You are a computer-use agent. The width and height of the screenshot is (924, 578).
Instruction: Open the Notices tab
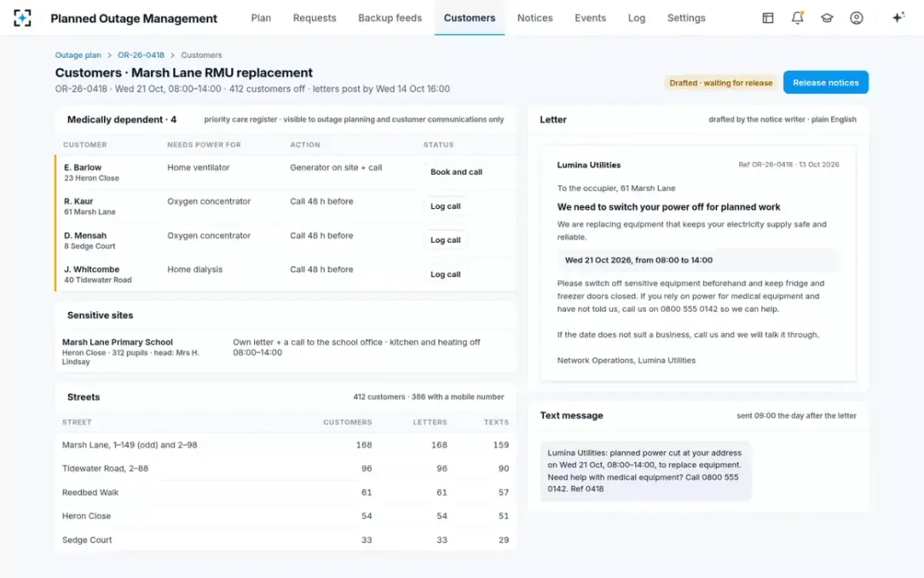tap(535, 18)
